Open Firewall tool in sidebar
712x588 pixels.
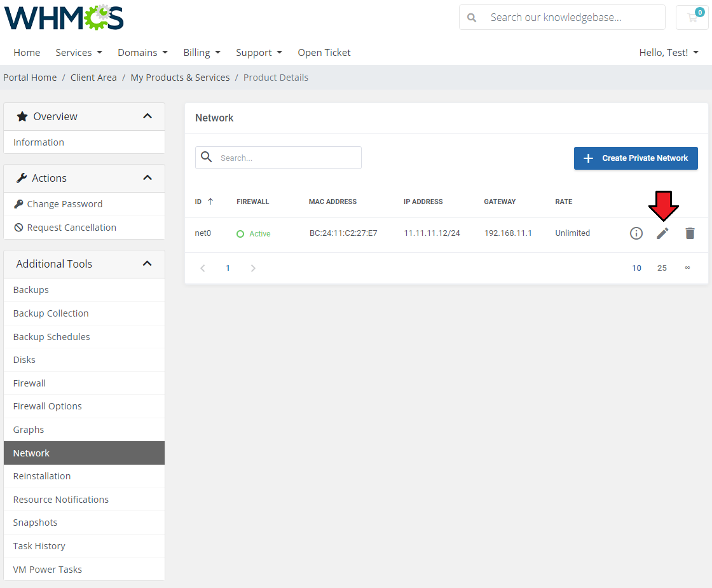point(84,383)
